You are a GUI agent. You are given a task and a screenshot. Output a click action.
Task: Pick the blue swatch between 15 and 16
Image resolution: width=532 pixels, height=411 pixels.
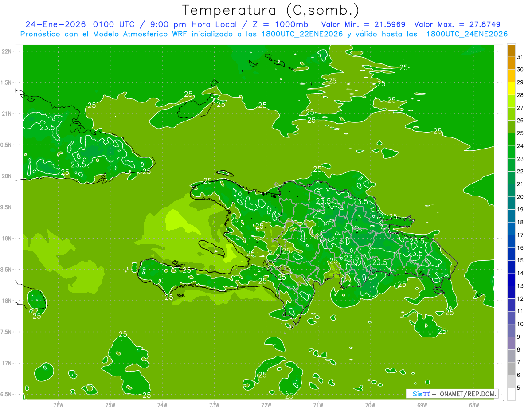tap(511, 254)
